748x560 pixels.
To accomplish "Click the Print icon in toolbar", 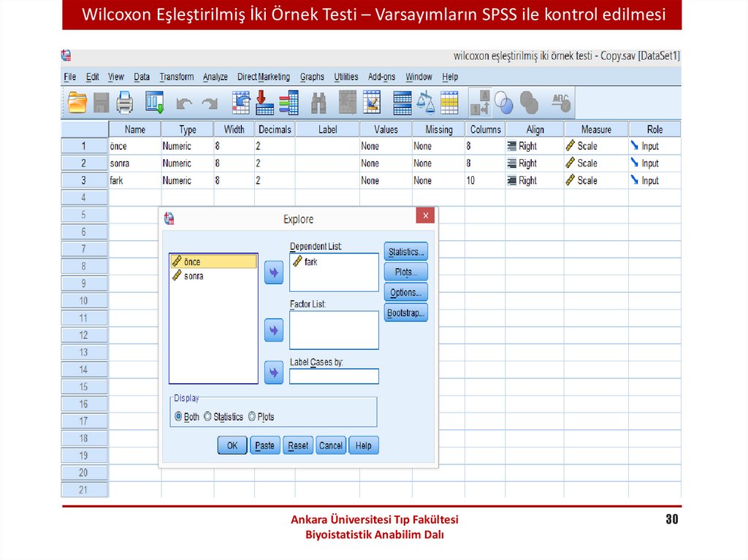I will coord(125,103).
